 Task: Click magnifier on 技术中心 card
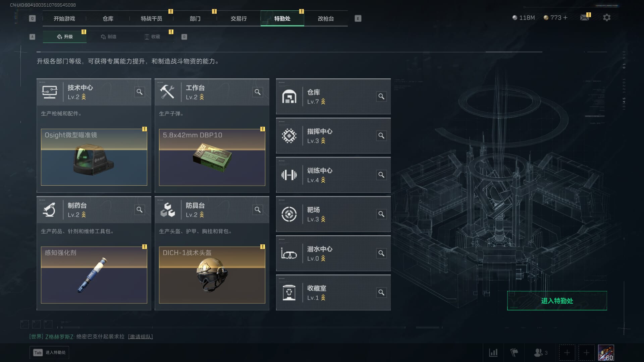[140, 92]
